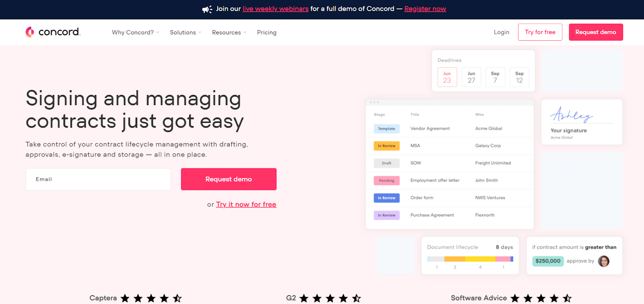This screenshot has width=644, height=304.
Task: Click the Vendor Agreement title
Action: pos(430,128)
